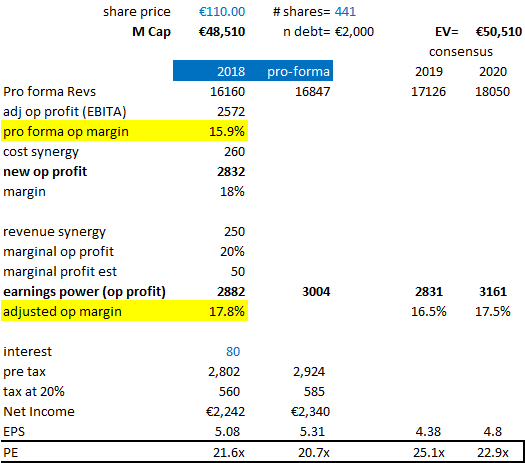Select the EV value €50,510
The width and height of the screenshot is (525, 463).
pyautogui.click(x=499, y=32)
